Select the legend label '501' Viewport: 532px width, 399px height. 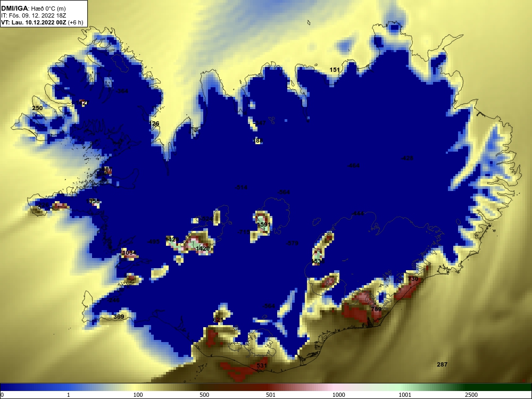(270, 395)
